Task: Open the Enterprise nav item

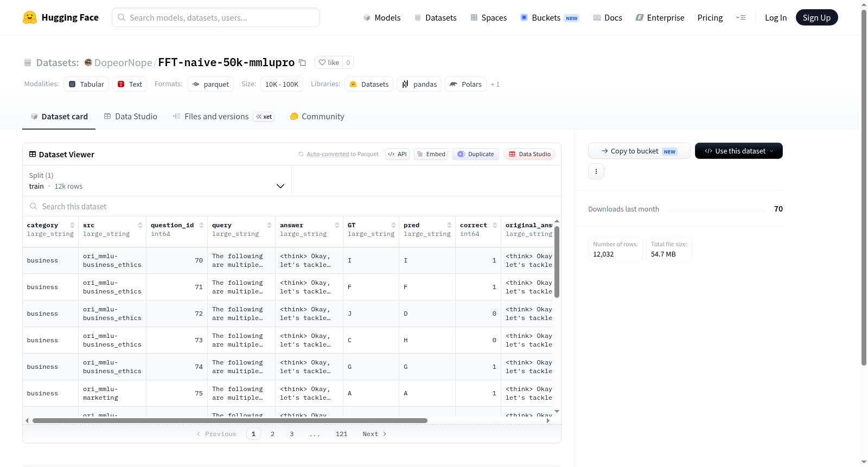Action: click(660, 17)
